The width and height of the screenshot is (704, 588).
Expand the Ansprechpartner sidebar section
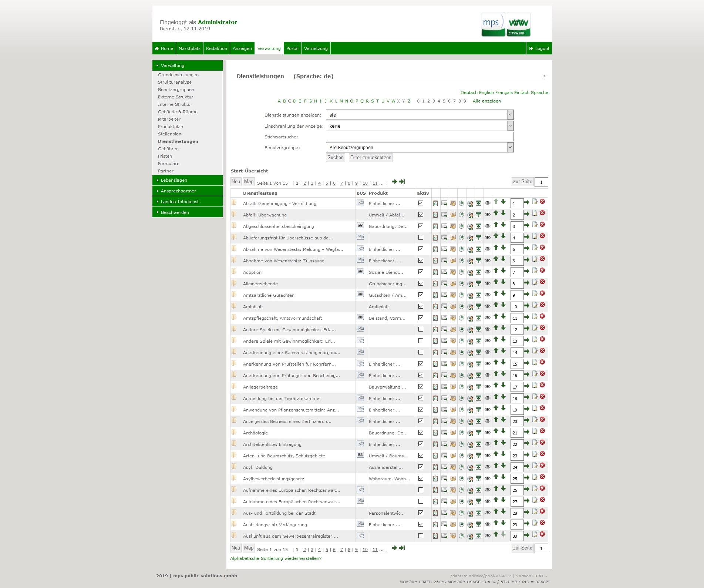(x=188, y=191)
